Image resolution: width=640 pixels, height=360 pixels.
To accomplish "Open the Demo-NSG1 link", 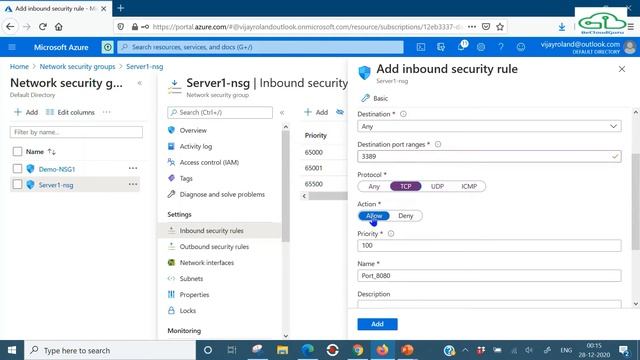I will click(57, 169).
